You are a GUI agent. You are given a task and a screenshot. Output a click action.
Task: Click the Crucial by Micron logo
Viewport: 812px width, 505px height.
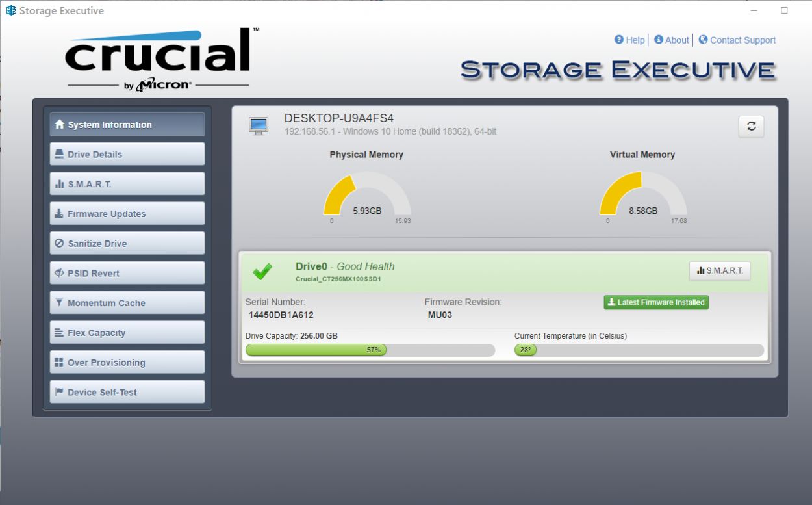162,60
